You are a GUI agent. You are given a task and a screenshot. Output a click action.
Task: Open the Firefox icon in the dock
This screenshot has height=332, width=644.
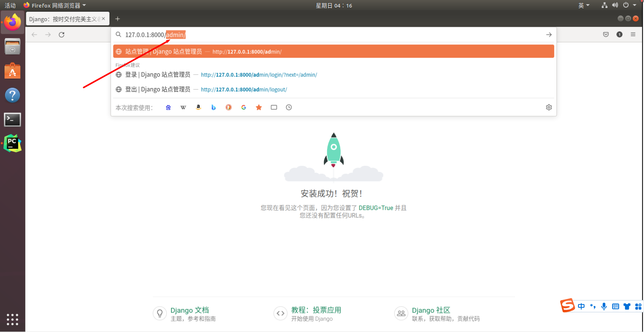pos(13,22)
